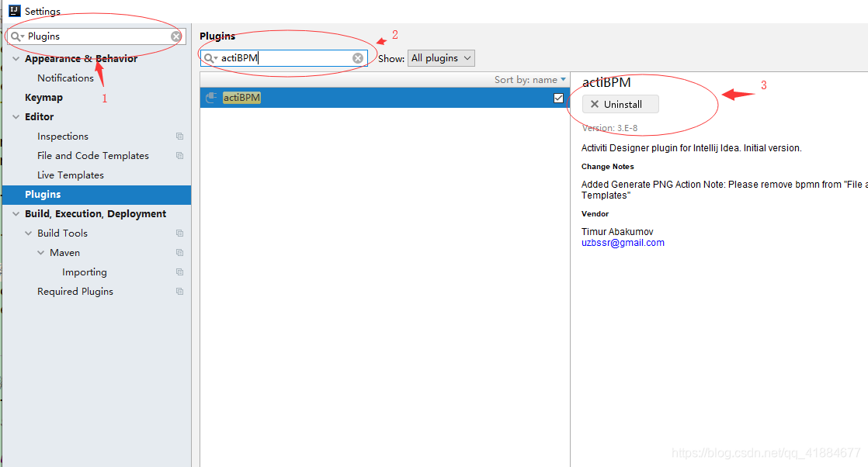Open the uzbssr@gmail.com vendor link
This screenshot has width=868, height=467.
pos(623,242)
